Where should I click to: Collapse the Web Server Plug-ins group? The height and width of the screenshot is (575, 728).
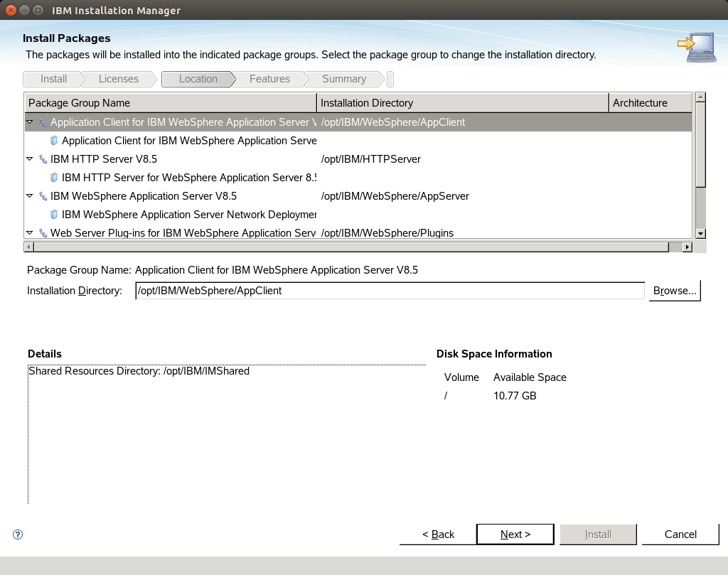pyautogui.click(x=30, y=232)
